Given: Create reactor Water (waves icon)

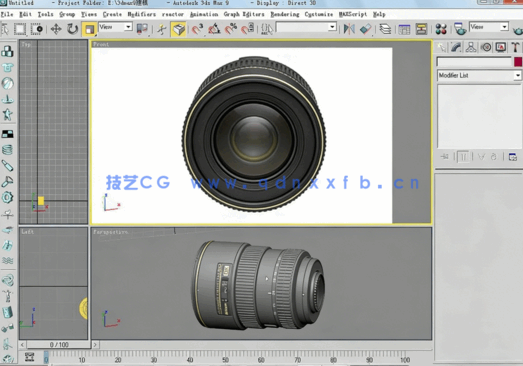Looking at the screenshot, I should coord(7,260).
